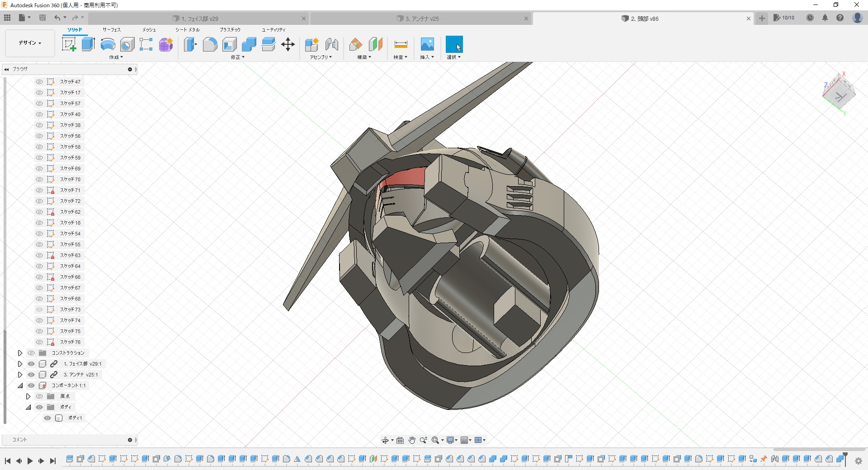Switch to the サーフェス ribbon tab
868x470 pixels.
(x=111, y=30)
